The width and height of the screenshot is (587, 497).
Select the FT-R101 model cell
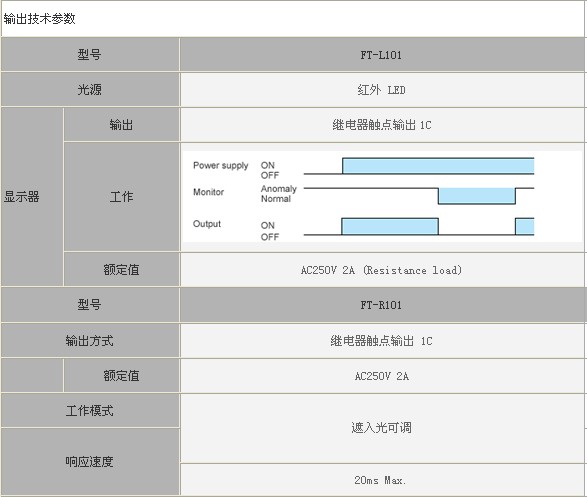click(x=382, y=305)
